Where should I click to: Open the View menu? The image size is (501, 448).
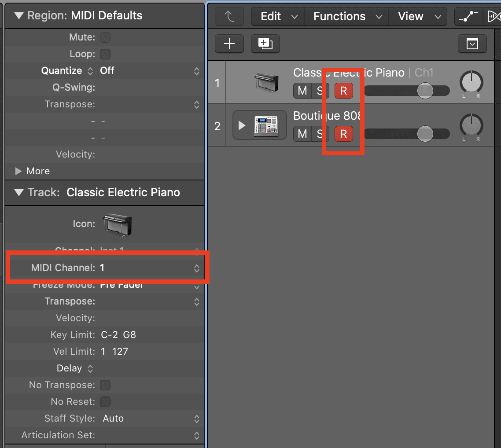tap(419, 16)
